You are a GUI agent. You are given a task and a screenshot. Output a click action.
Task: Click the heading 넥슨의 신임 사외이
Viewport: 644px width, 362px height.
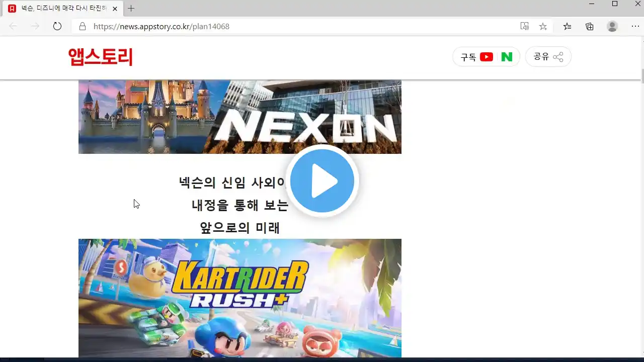232,182
